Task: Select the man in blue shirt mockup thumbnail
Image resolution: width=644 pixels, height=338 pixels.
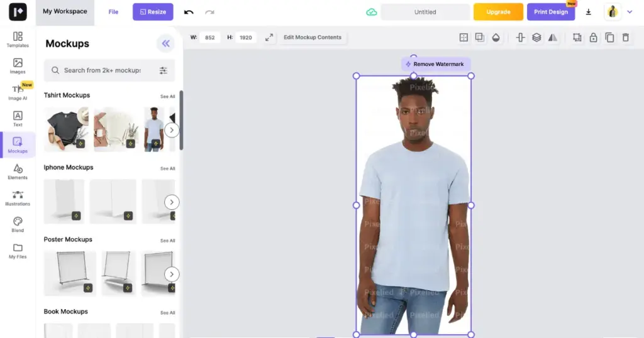Action: [x=154, y=129]
